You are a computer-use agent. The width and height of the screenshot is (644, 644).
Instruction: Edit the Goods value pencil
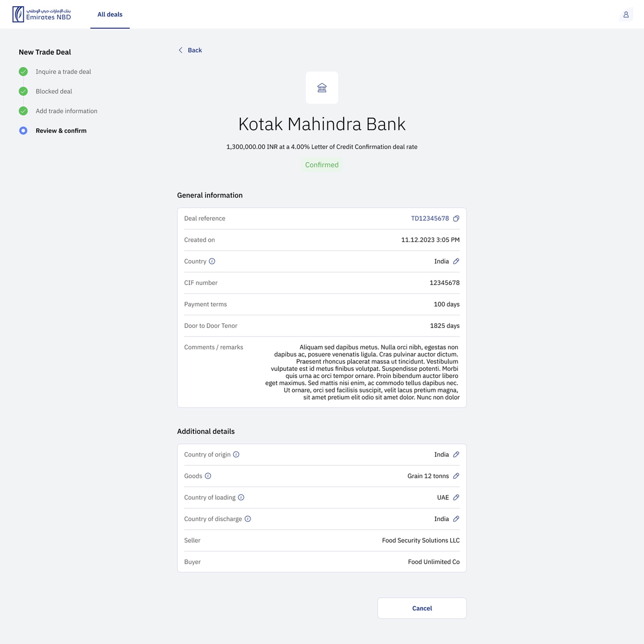pos(456,476)
